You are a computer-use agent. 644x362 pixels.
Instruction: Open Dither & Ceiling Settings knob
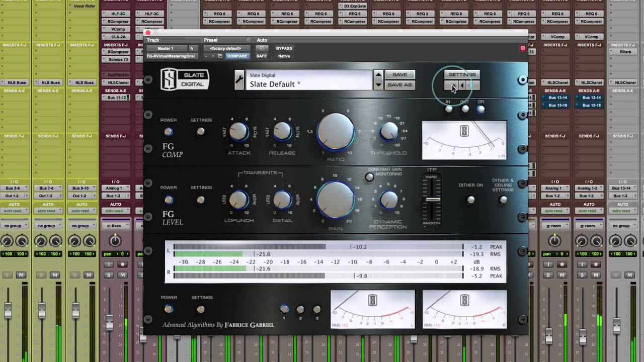(503, 200)
